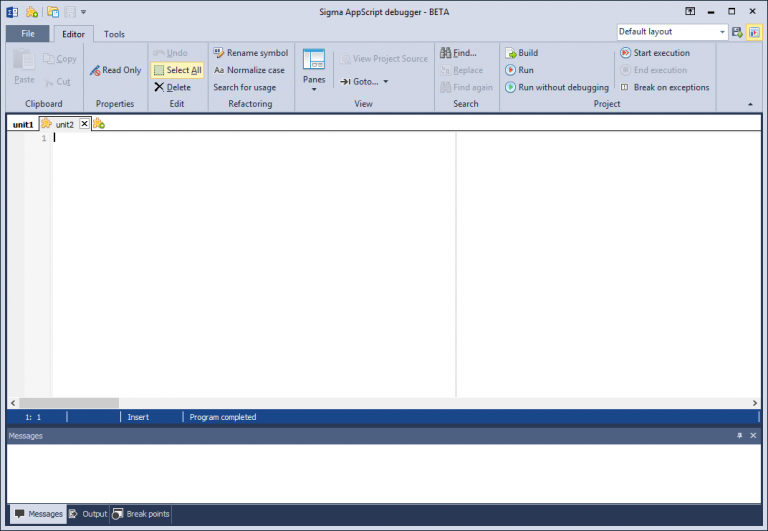
Task: Open the Goto dropdown arrow
Action: point(385,82)
